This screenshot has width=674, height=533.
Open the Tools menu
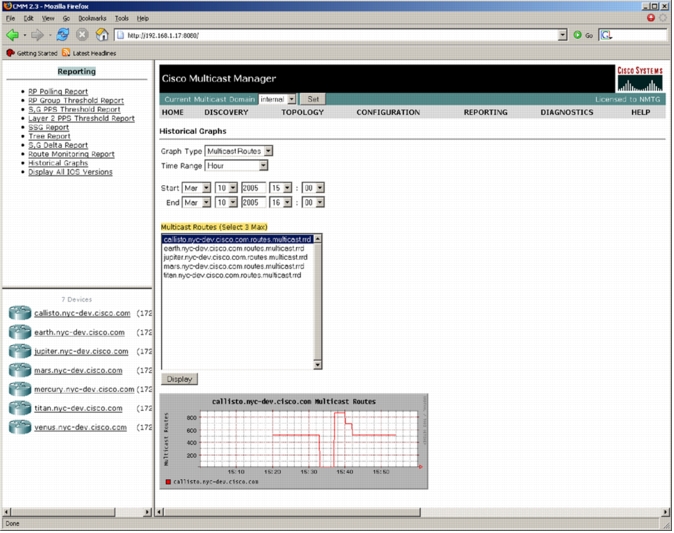pyautogui.click(x=122, y=18)
